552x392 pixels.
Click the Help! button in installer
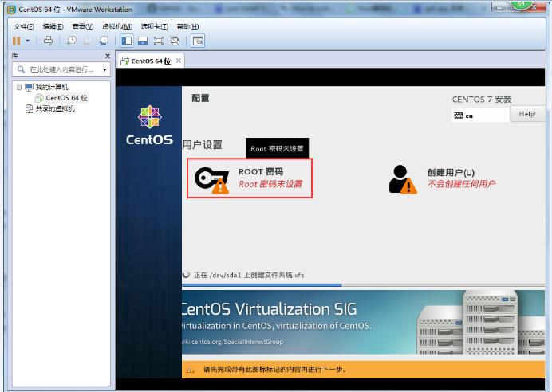pyautogui.click(x=527, y=114)
